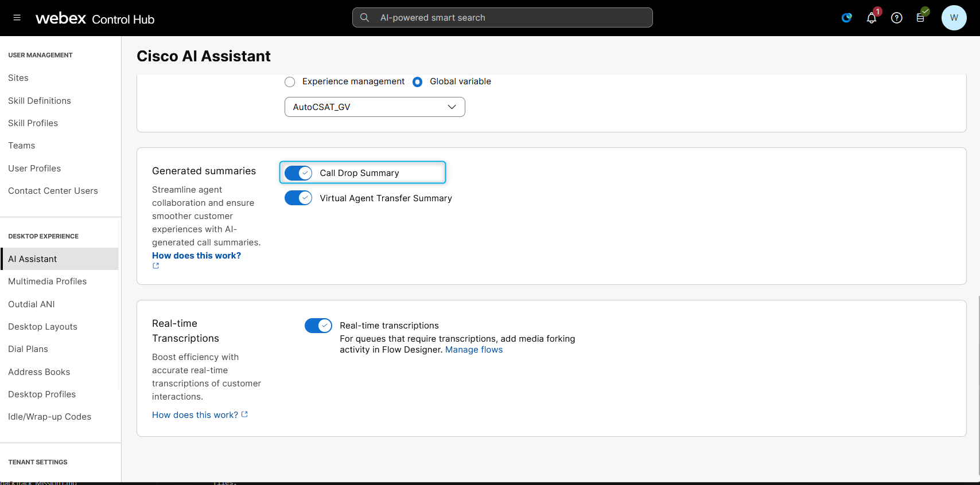Toggle Real-time transcriptions switch
980x485 pixels.
(x=318, y=326)
